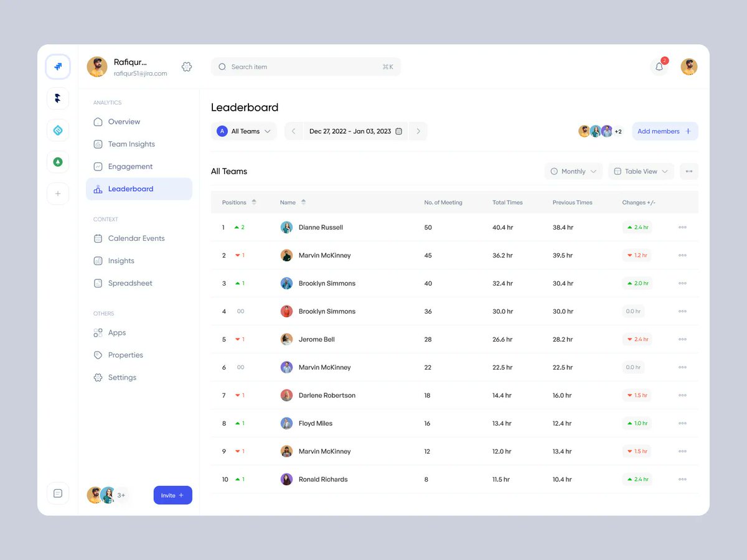The width and height of the screenshot is (747, 560).
Task: Open more options for position 6 row
Action: [682, 367]
